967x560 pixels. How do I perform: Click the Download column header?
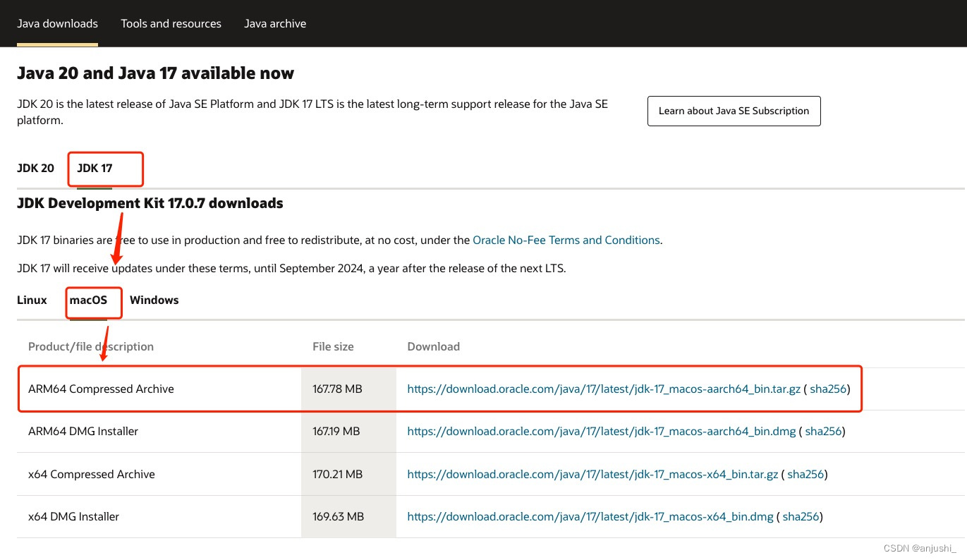433,346
